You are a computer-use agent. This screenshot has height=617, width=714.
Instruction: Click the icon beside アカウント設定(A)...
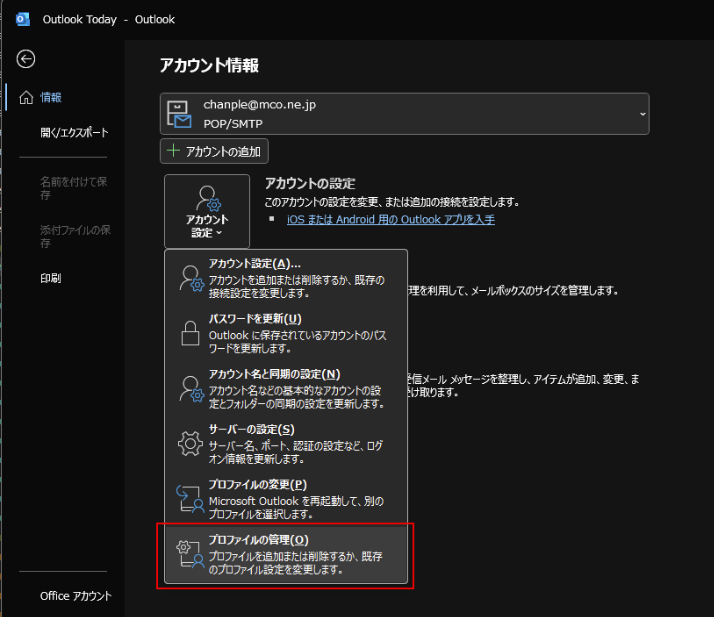[191, 278]
